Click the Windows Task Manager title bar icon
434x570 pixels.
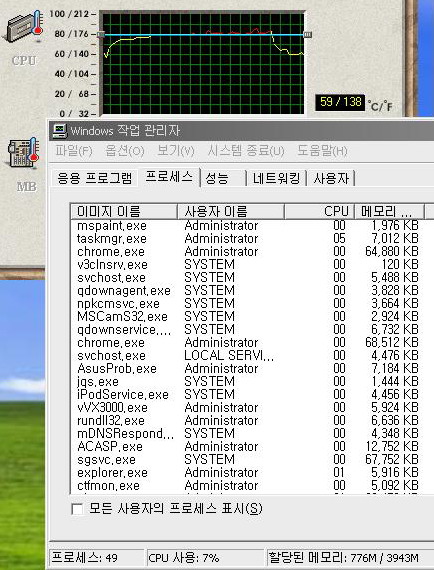point(59,131)
